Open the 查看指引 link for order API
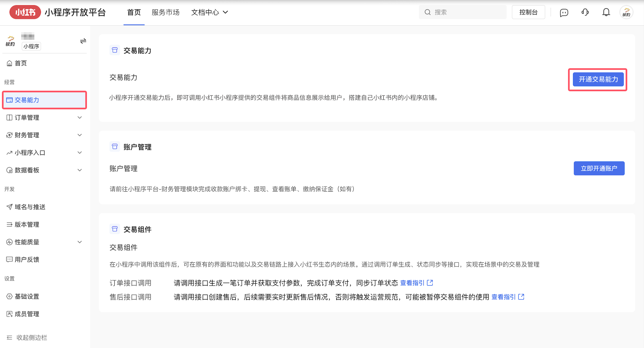 [413, 283]
